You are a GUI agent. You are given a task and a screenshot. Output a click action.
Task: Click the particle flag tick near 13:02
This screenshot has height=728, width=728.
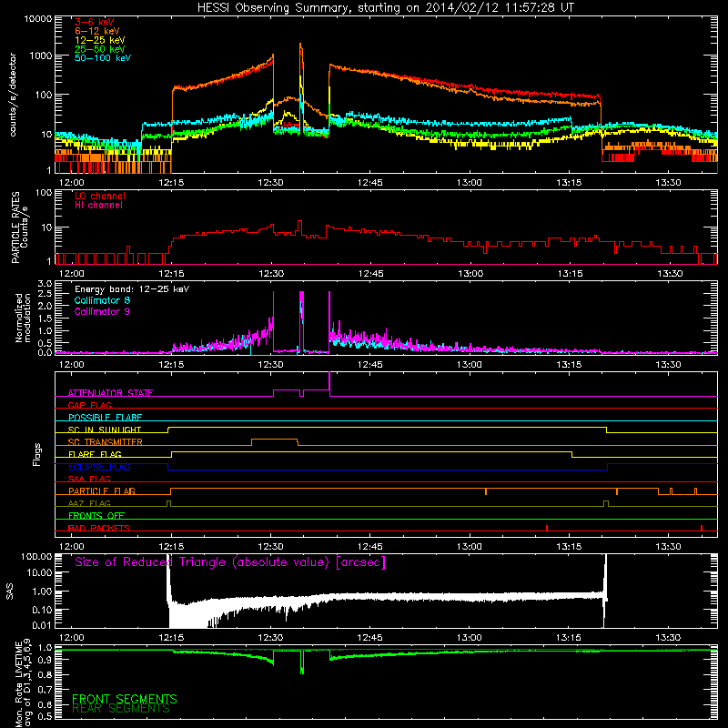click(x=486, y=491)
